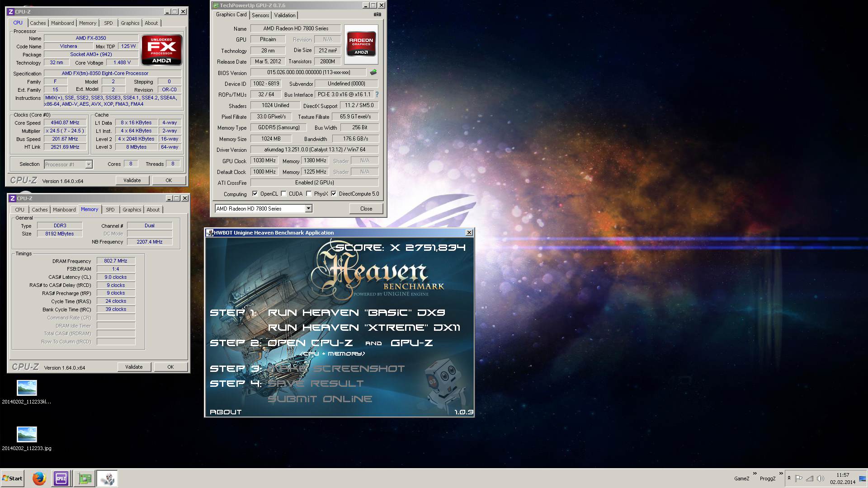868x488 pixels.
Task: Toggle the OpenCL checkbox
Action: (x=255, y=194)
